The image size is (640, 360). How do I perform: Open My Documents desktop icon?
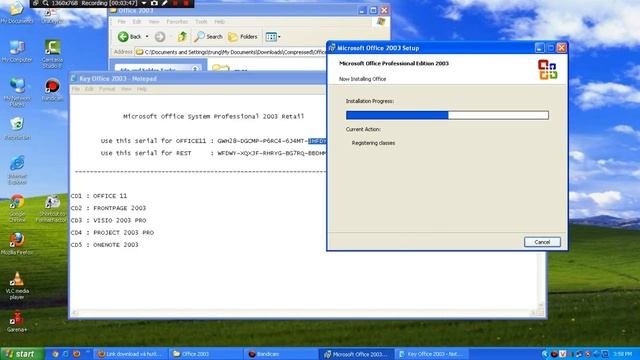[x=16, y=12]
